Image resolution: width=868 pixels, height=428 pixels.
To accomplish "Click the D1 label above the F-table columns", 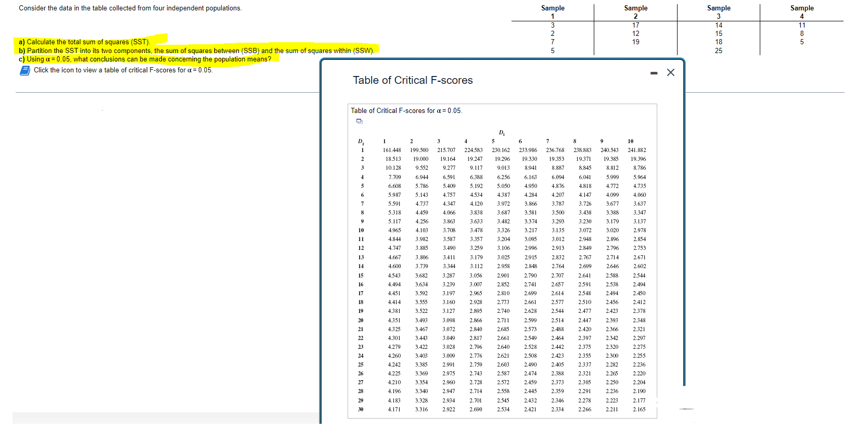I will point(502,132).
